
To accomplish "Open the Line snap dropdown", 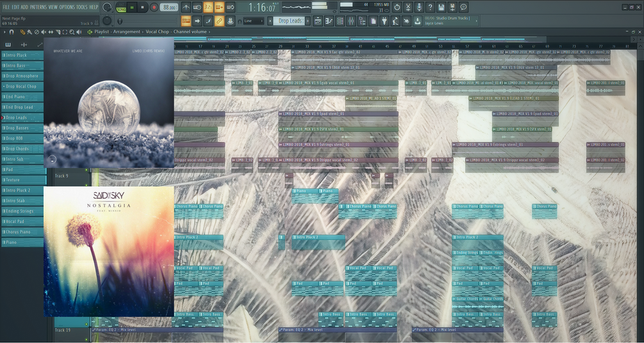I will coord(253,21).
